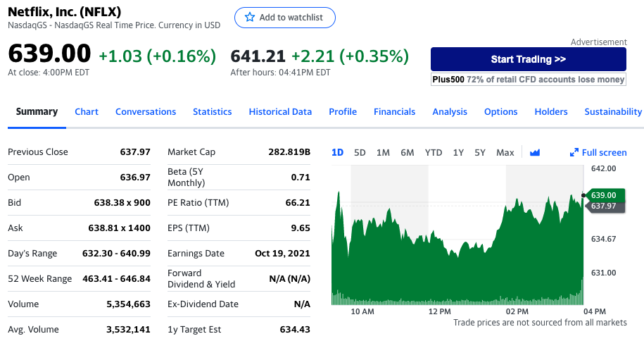Select the Max chart range
The image size is (644, 341).
[505, 153]
